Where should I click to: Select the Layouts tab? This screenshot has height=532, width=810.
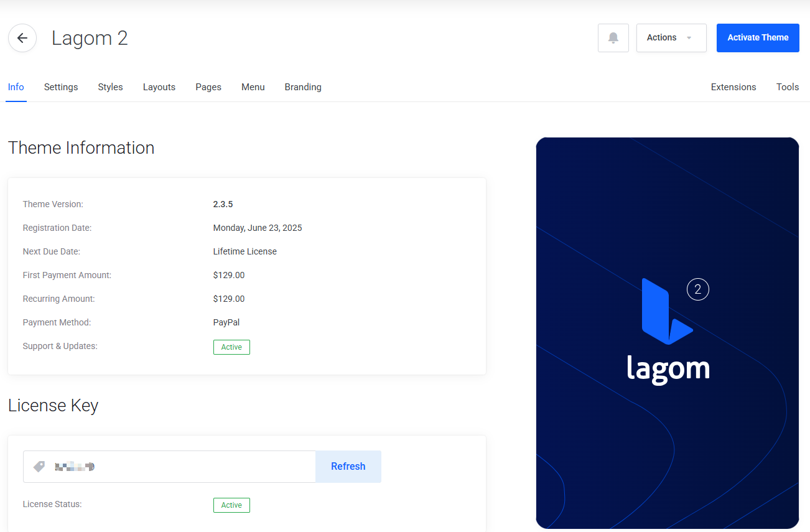[x=159, y=87]
